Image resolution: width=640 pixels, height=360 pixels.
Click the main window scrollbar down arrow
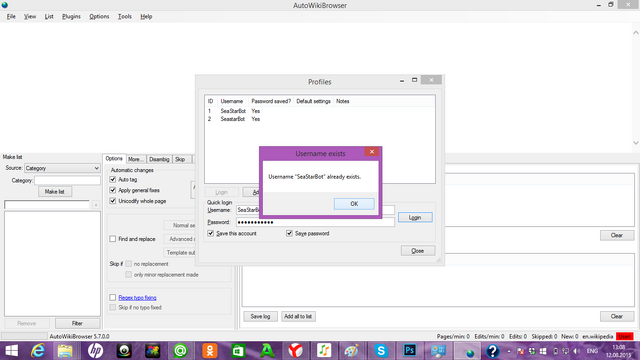(x=636, y=143)
